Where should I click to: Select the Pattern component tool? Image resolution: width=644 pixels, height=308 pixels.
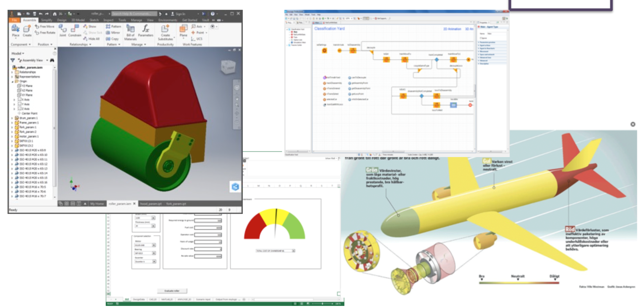113,27
